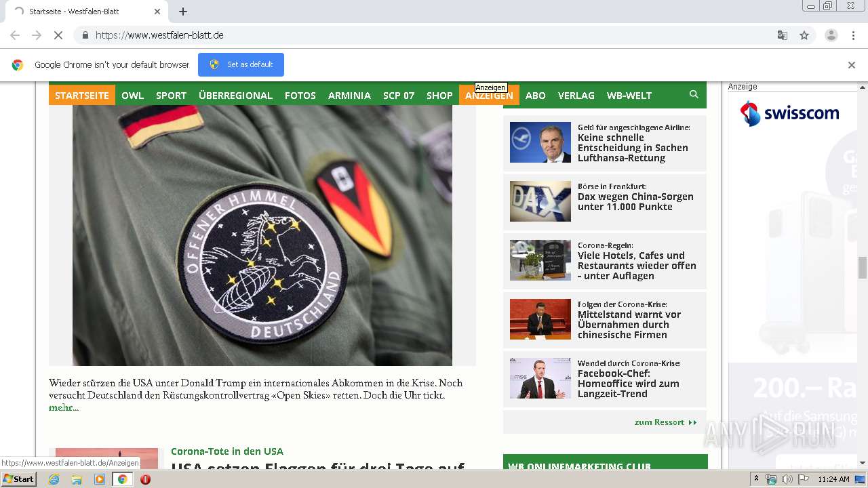Click the site security lock icon
868x488 pixels.
[x=85, y=35]
